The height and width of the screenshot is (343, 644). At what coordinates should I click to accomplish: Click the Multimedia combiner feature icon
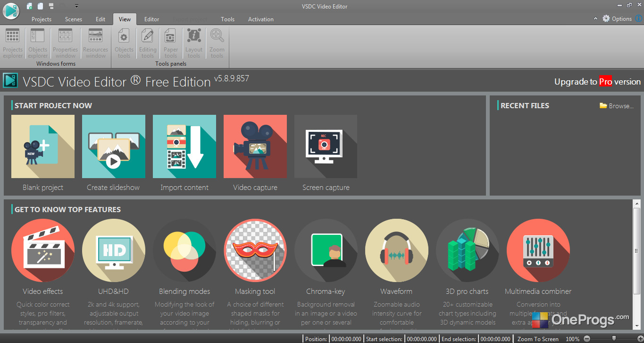(538, 250)
